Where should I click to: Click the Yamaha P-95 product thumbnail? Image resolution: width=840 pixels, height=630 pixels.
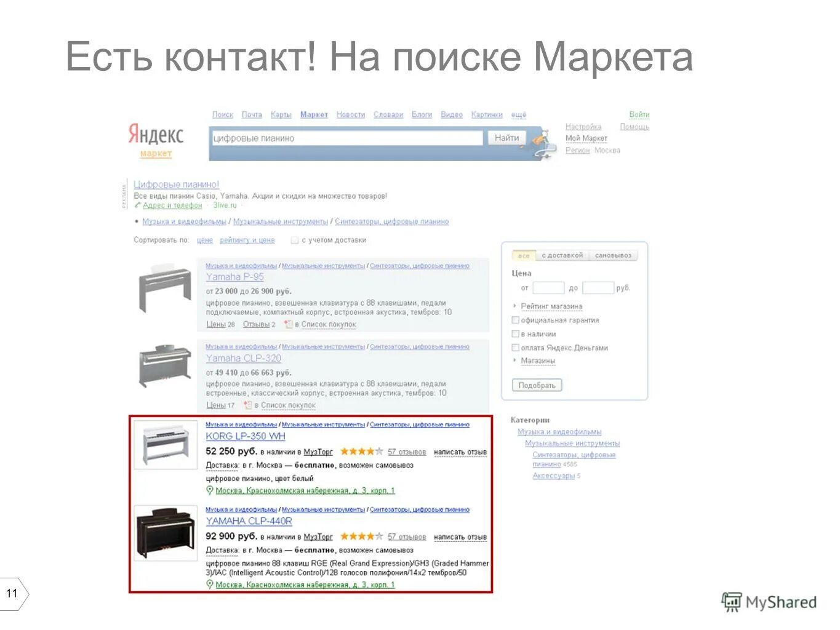pos(164,289)
